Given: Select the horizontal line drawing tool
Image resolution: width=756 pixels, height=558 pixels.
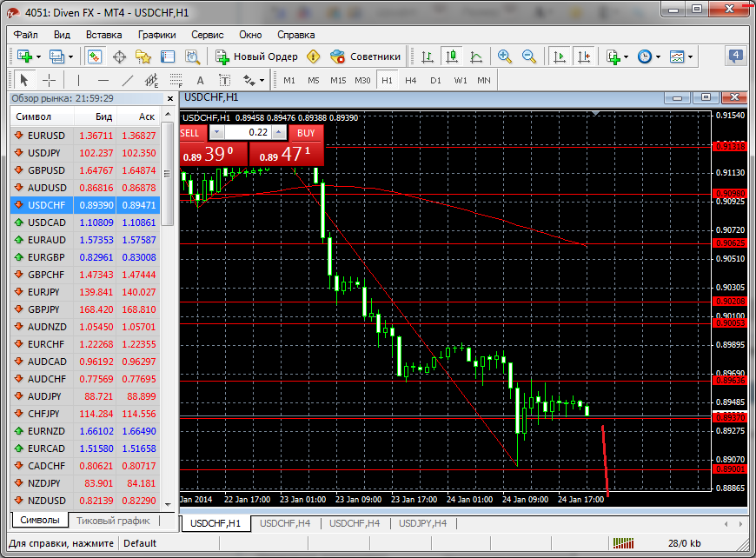Looking at the screenshot, I should click(103, 80).
